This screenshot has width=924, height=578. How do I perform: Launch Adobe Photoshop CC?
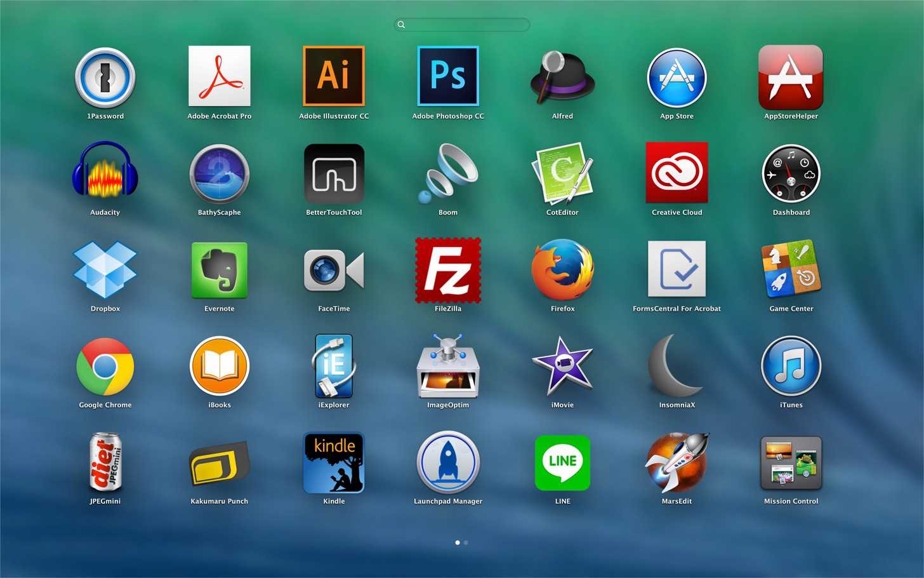(448, 76)
